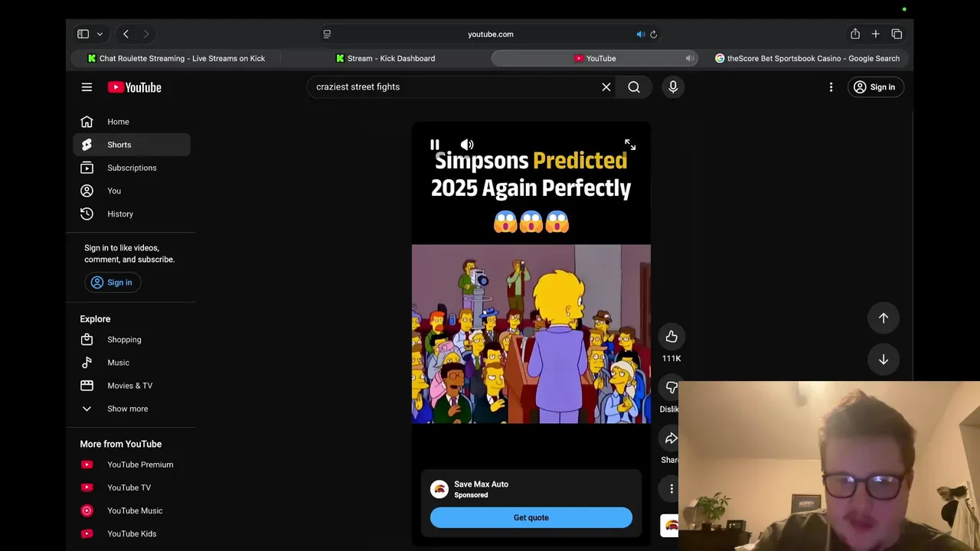Toggle the Safari sidebar button
This screenshot has width=980, height=551.
coord(83,34)
